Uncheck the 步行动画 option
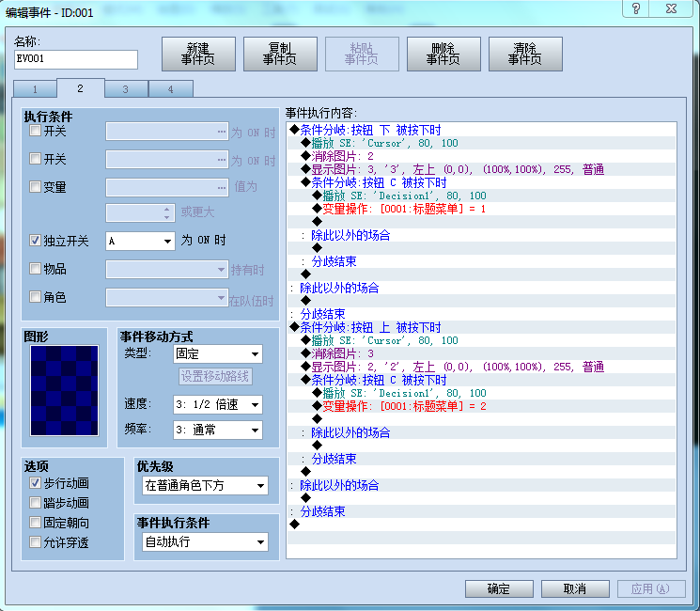 click(x=35, y=483)
